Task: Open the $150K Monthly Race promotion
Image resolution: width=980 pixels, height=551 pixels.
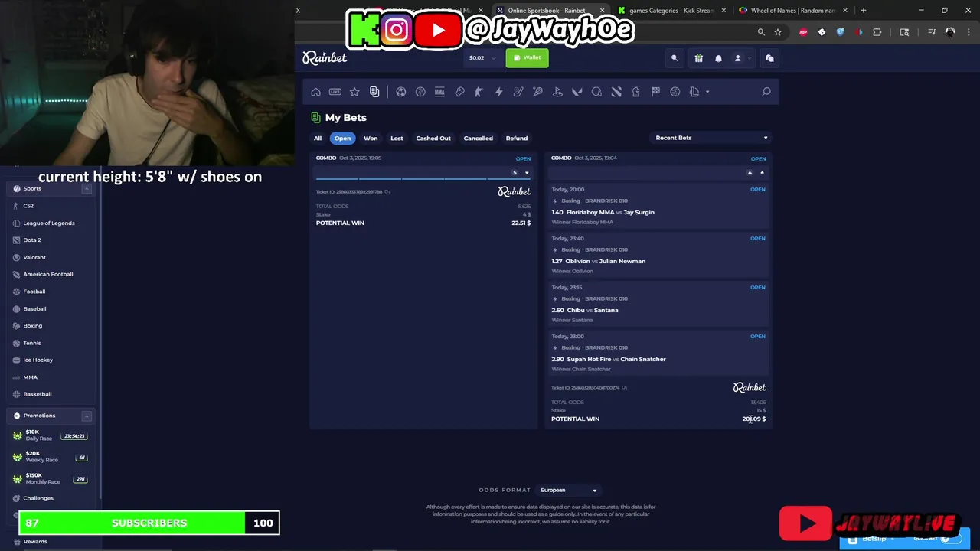Action: click(x=50, y=478)
